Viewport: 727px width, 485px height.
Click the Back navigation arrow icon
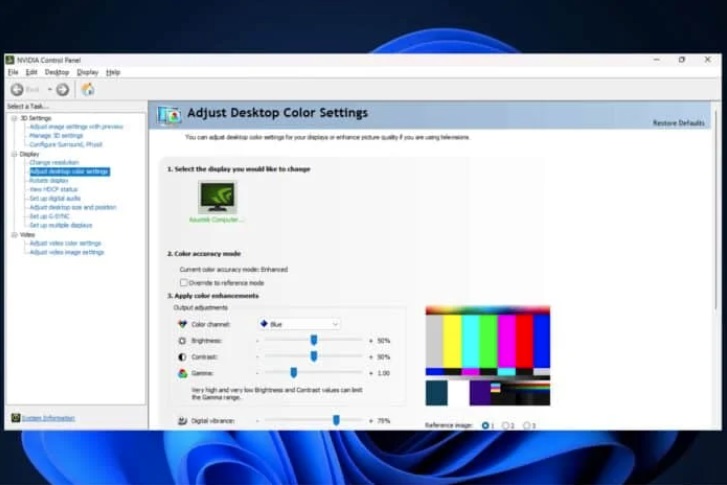coord(17,89)
